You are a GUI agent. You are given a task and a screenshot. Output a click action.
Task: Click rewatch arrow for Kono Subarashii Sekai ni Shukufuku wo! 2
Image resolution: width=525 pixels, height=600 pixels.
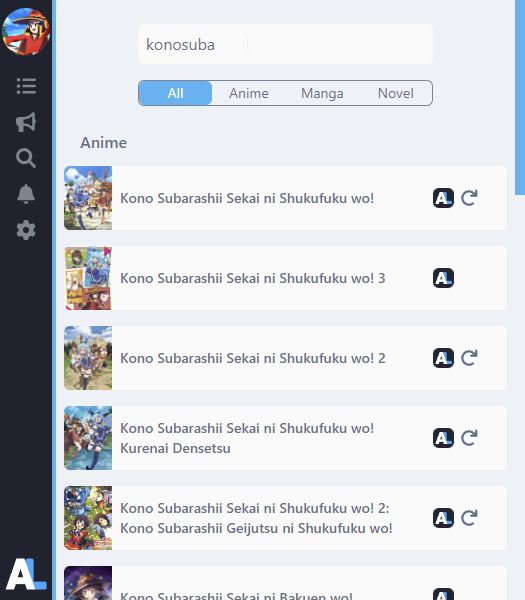click(x=469, y=358)
